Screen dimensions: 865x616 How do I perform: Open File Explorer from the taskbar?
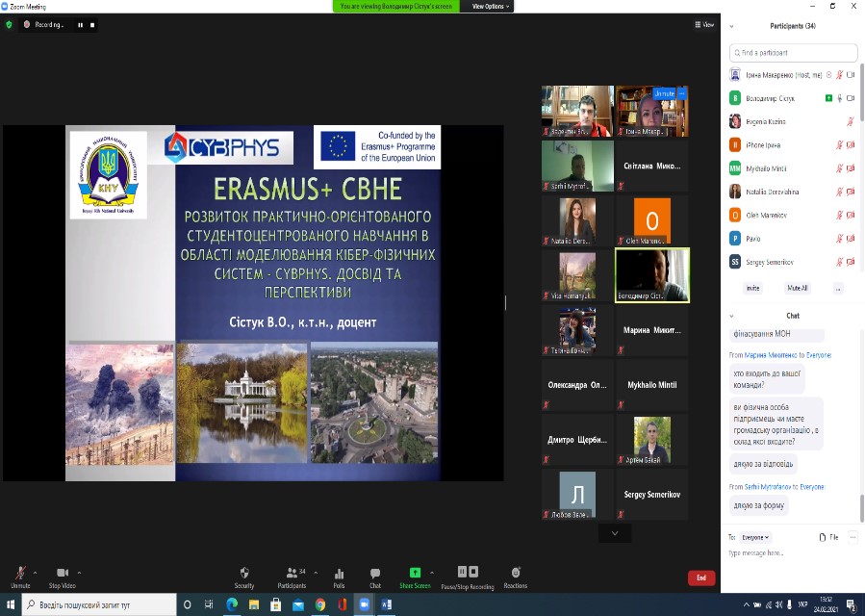[254, 605]
